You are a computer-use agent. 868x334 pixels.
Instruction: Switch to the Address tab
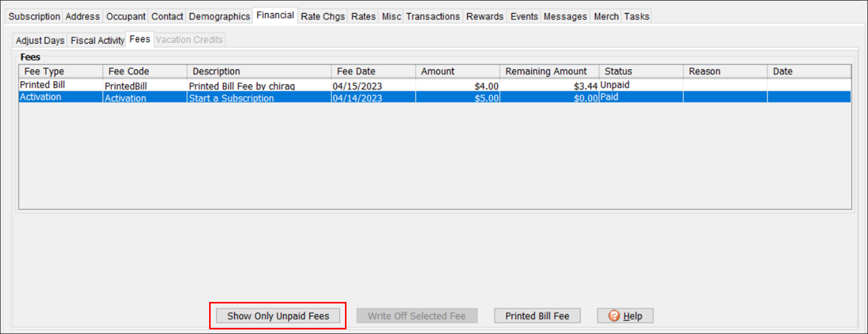[x=82, y=16]
